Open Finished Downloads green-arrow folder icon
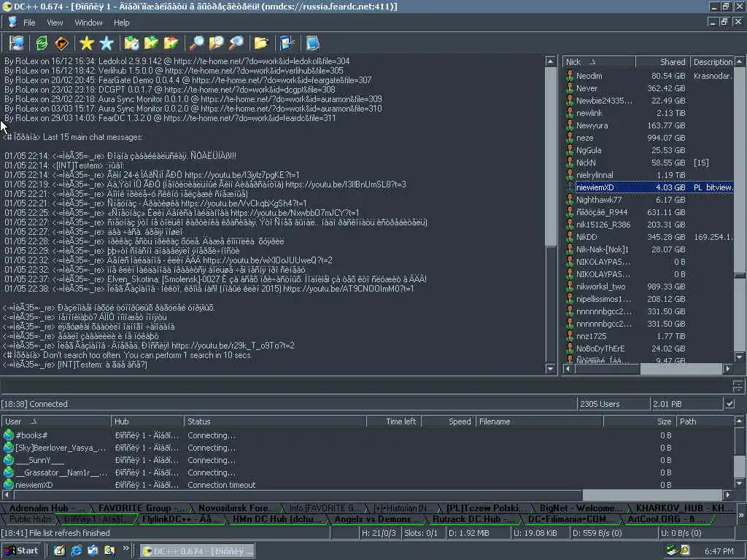The height and width of the screenshot is (560, 747). click(x=151, y=43)
